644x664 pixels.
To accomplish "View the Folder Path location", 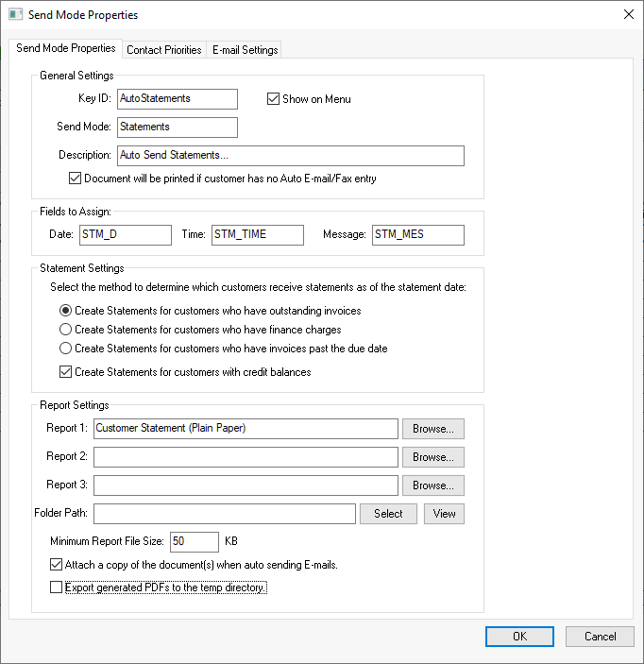I will (444, 514).
